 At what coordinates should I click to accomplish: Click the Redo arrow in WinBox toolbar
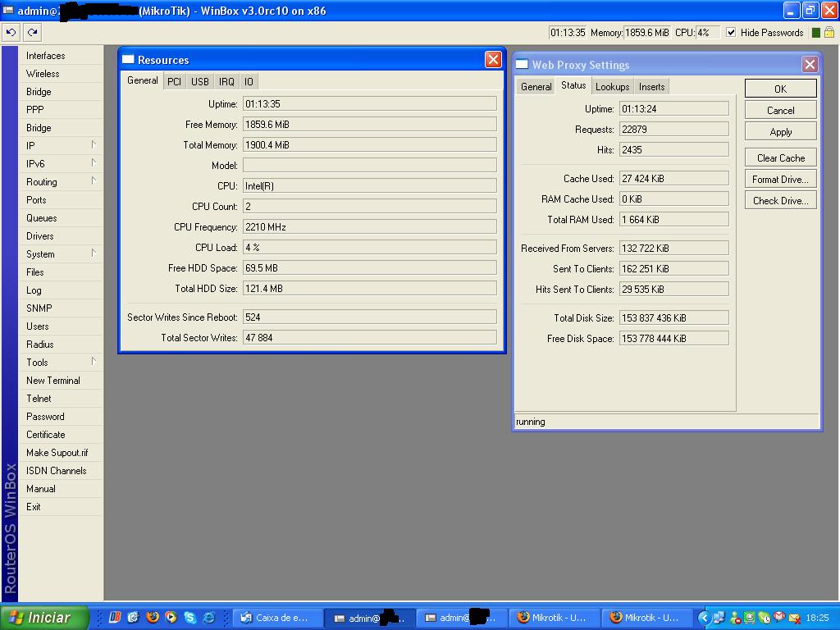tap(32, 33)
